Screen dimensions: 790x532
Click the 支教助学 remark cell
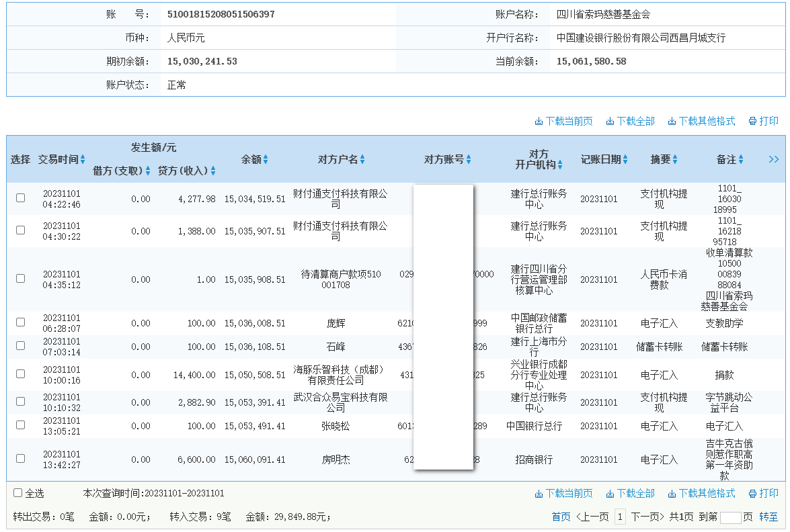tap(725, 323)
